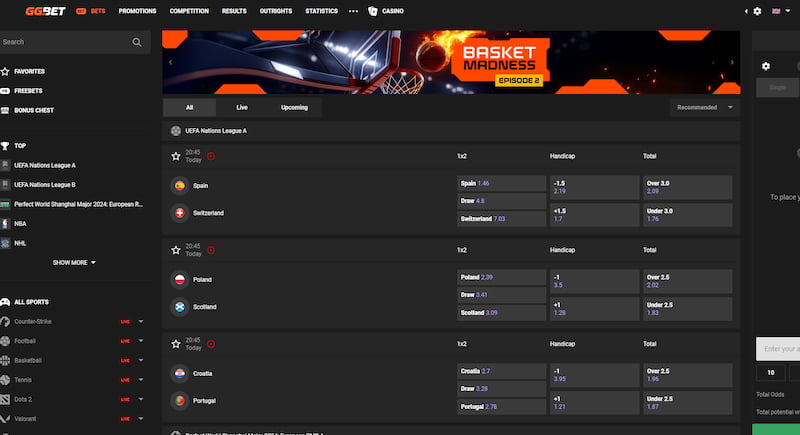Expand Show More in Top list

(74, 263)
